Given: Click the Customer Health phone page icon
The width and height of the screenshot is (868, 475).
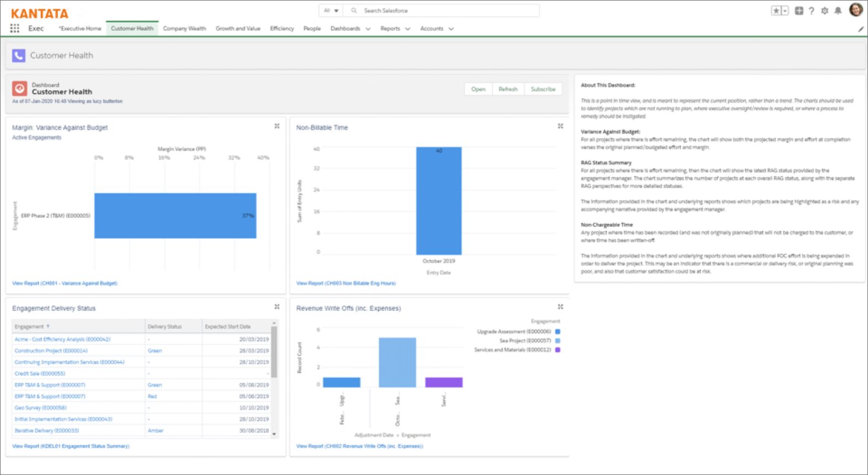Looking at the screenshot, I should pyautogui.click(x=19, y=55).
